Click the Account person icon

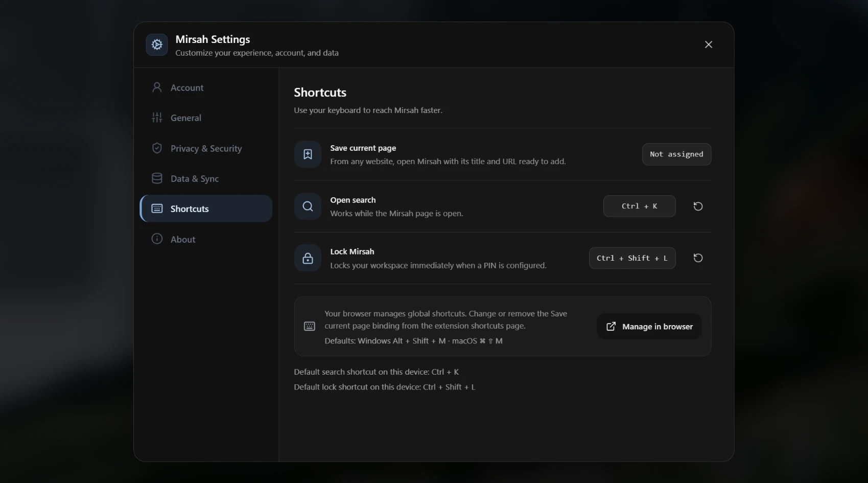click(157, 87)
